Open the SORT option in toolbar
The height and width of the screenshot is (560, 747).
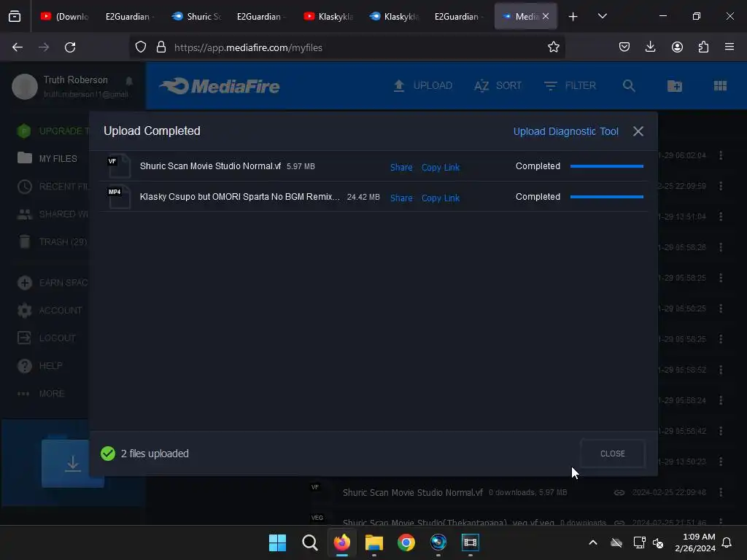pos(498,86)
